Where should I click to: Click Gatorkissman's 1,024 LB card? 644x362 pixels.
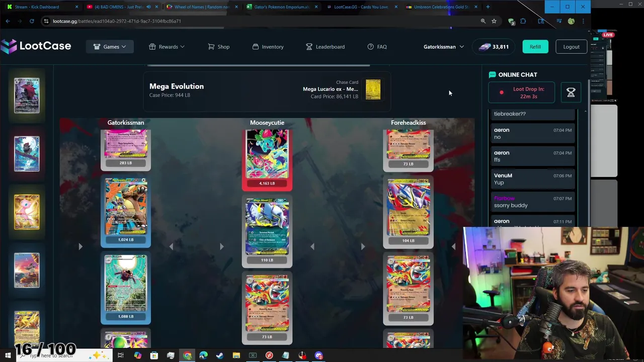point(126,211)
